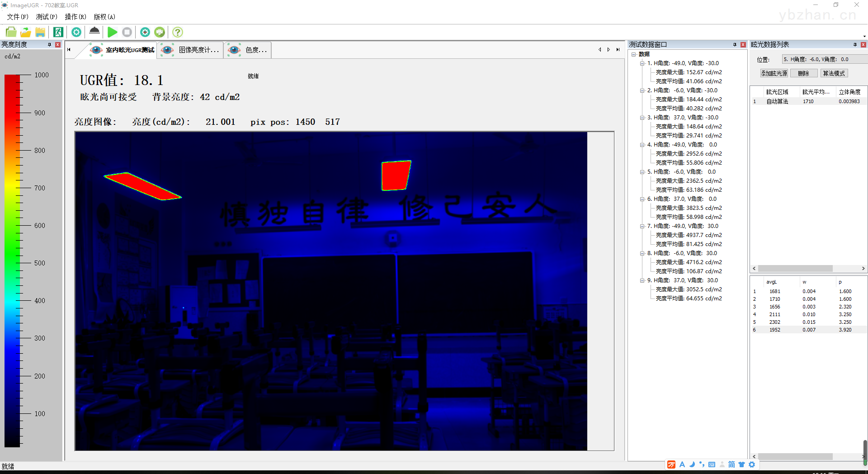Click the 添加眩光源 button
This screenshot has height=474, width=868.
click(x=774, y=73)
